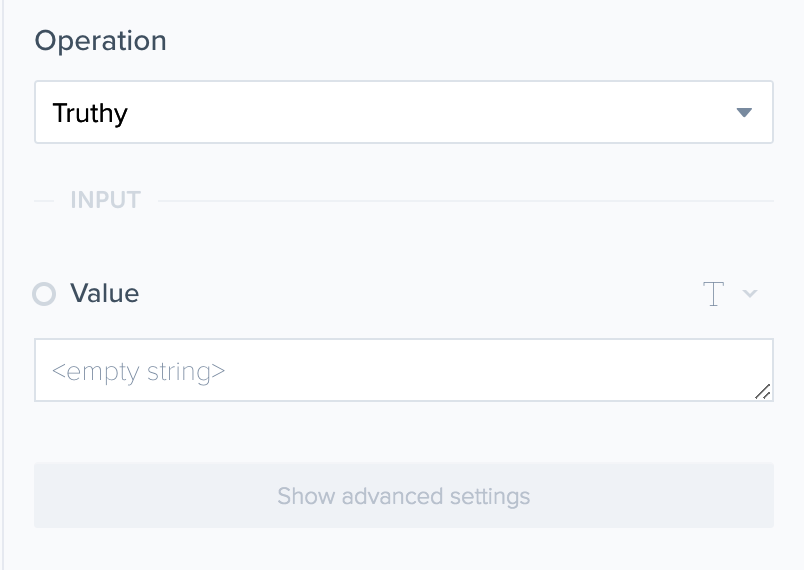Open the Operation combo box showing Truthy
The image size is (804, 570).
(403, 112)
